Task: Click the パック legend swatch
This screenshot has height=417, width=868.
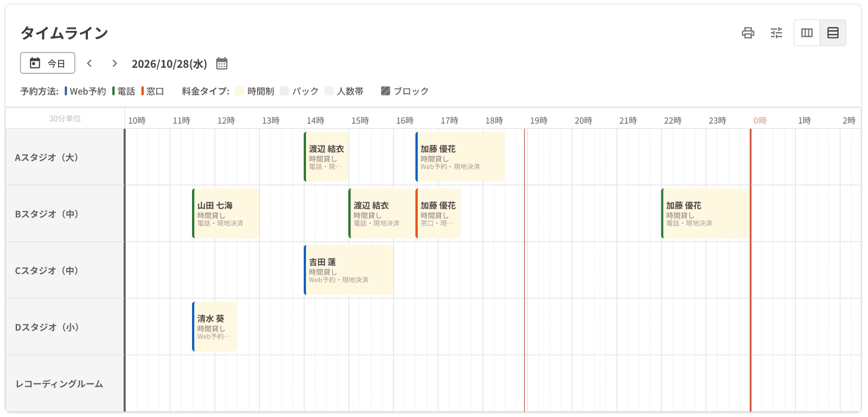Action: (285, 91)
